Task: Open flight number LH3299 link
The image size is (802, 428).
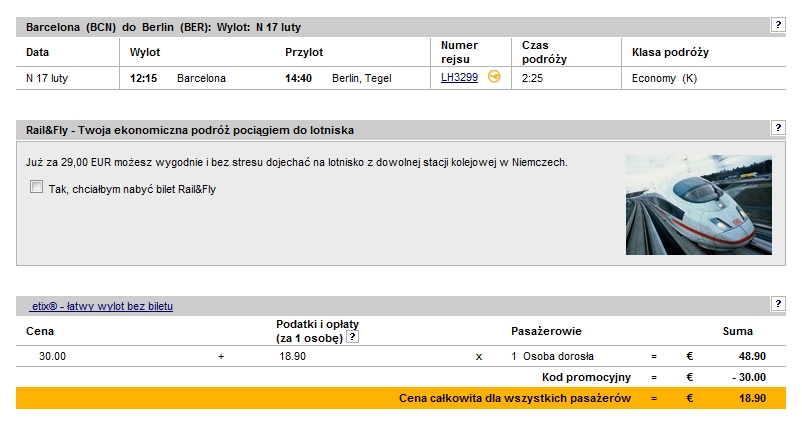Action: click(459, 77)
